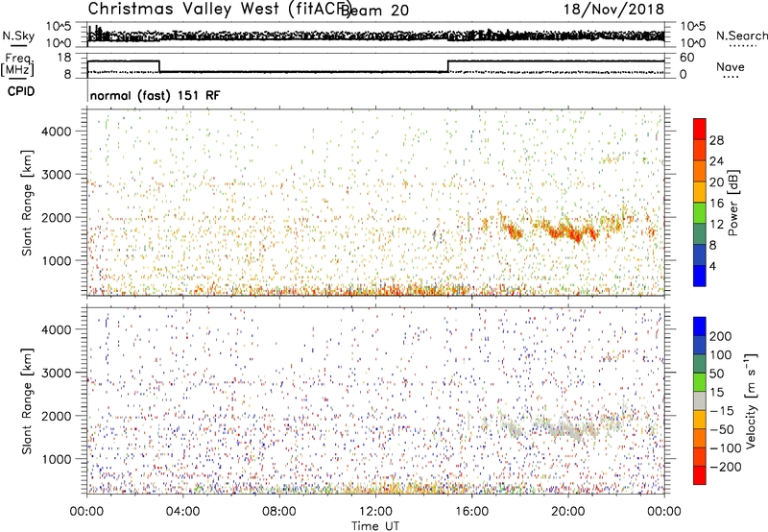The width and height of the screenshot is (768, 532).
Task: Click 'Slant Range [km]' label of power panel
Action: coord(27,204)
